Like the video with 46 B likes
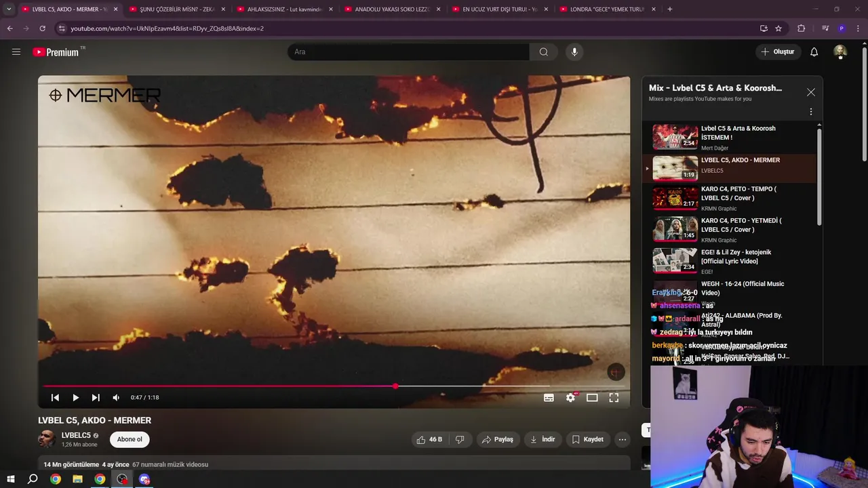This screenshot has height=488, width=868. 429,439
